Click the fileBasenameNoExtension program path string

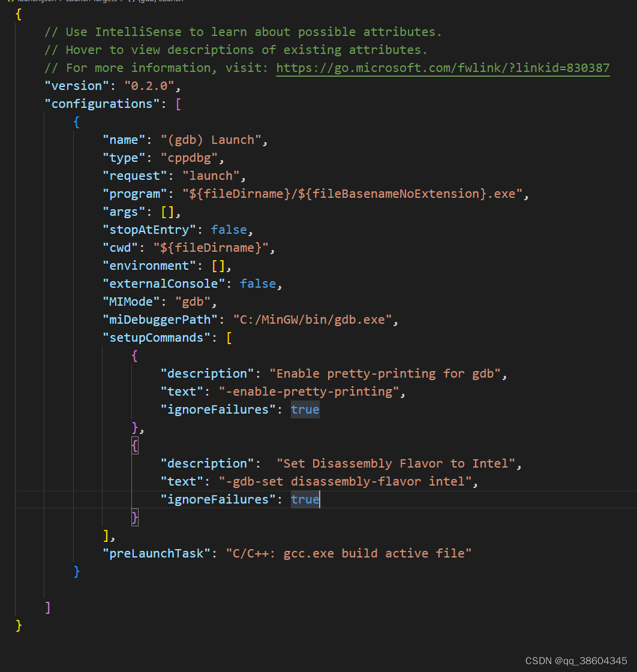pyautogui.click(x=352, y=194)
